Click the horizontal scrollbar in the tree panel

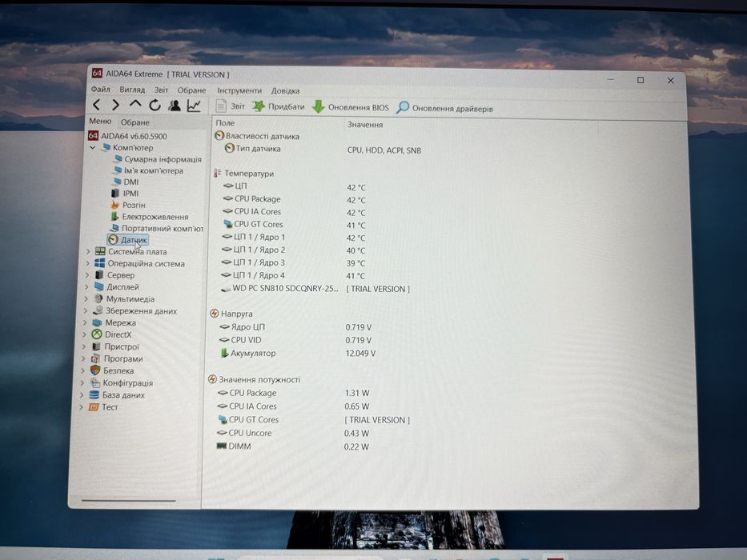tap(129, 501)
